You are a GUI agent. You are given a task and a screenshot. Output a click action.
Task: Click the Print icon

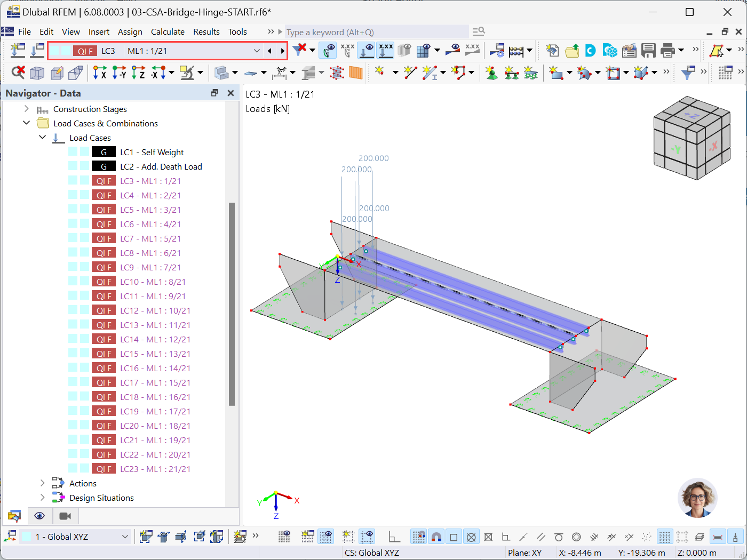coord(667,51)
